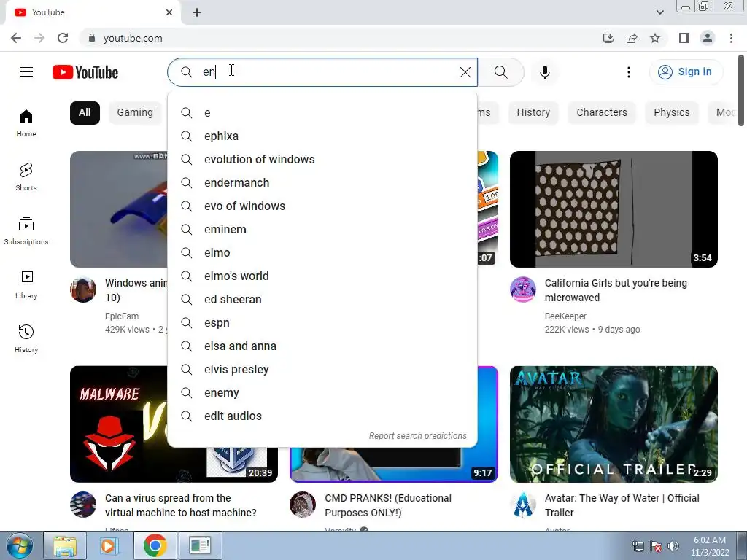
Task: Go back in the browser
Action: click(16, 38)
